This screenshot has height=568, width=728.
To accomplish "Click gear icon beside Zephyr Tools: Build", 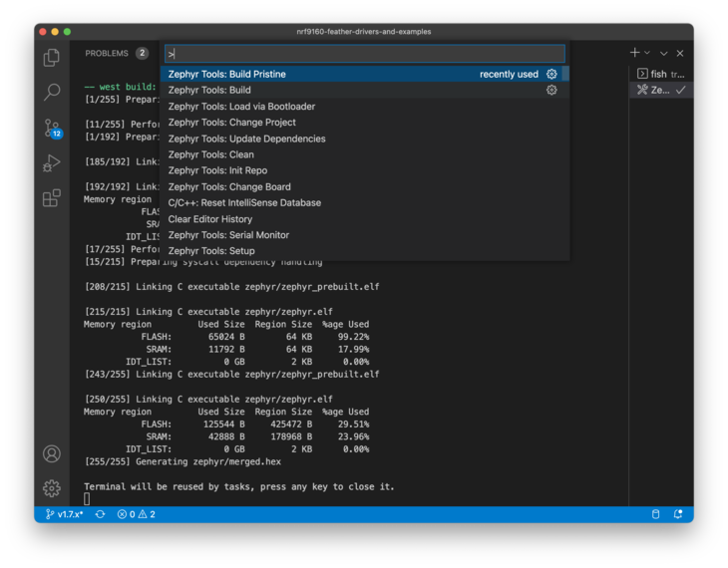I will [x=551, y=90].
